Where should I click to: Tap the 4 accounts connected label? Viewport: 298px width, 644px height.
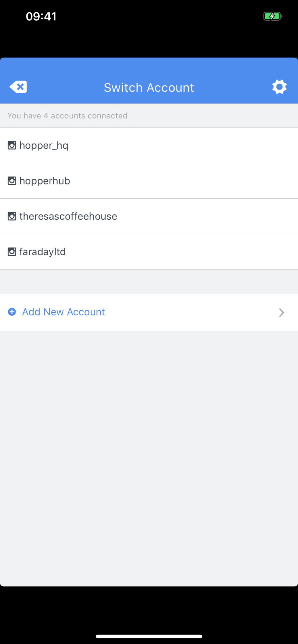(x=67, y=116)
